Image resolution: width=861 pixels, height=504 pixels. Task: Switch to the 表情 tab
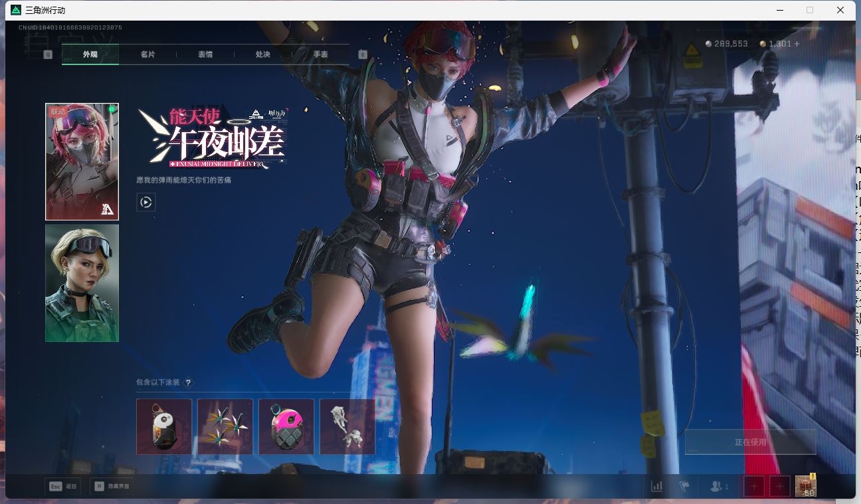(205, 54)
